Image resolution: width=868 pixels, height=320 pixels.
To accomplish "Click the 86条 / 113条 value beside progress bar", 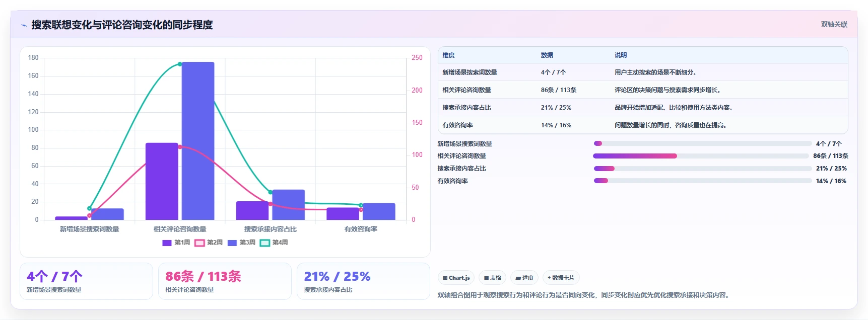I will pyautogui.click(x=831, y=156).
